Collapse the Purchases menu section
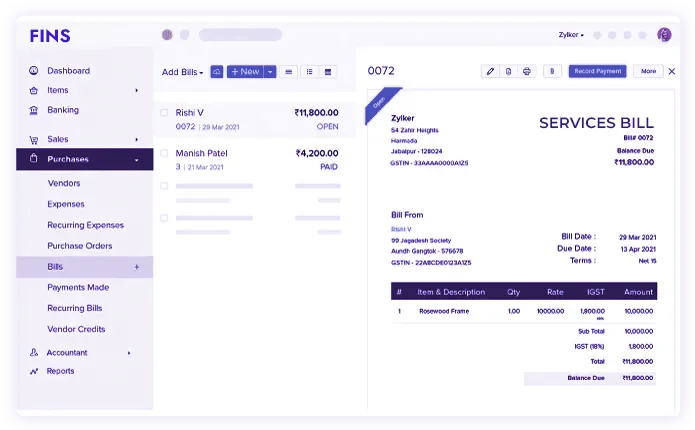This screenshot has width=695, height=430. click(x=136, y=159)
